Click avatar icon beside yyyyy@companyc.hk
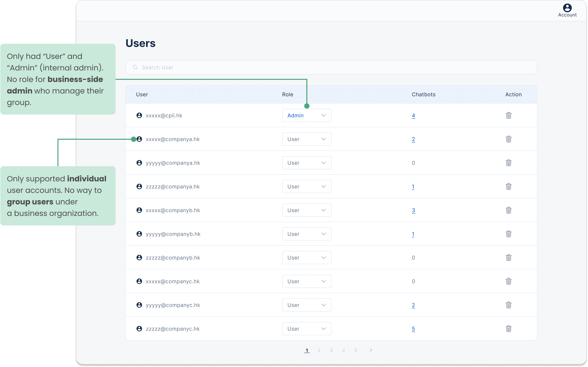 click(x=139, y=305)
